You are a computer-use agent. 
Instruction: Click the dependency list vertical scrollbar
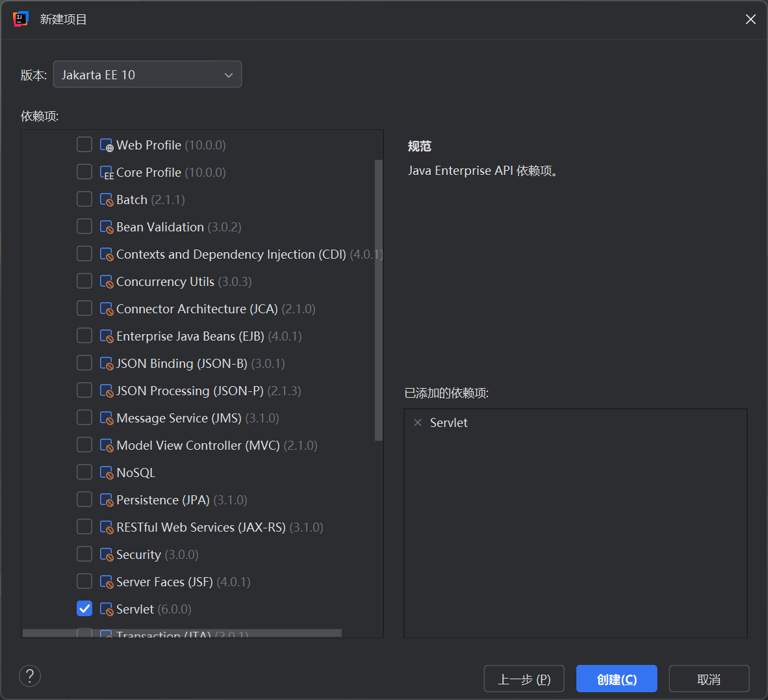(x=379, y=300)
